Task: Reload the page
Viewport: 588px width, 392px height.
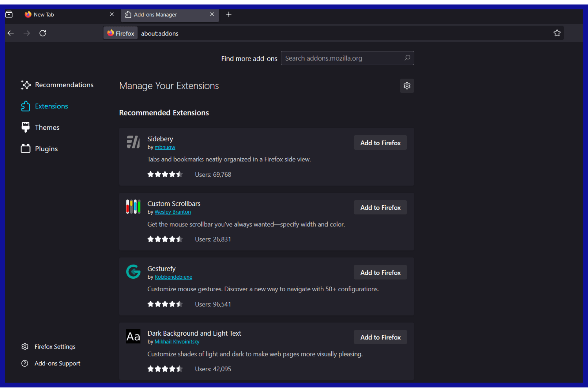Action: [x=43, y=33]
